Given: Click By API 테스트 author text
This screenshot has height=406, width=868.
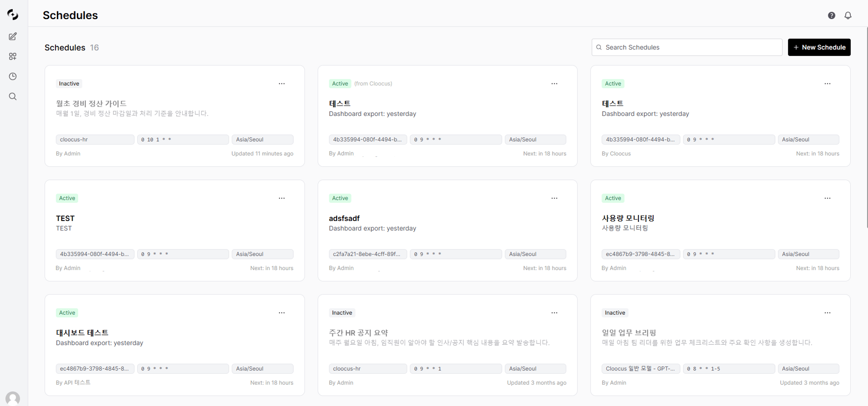Looking at the screenshot, I should click(x=73, y=383).
